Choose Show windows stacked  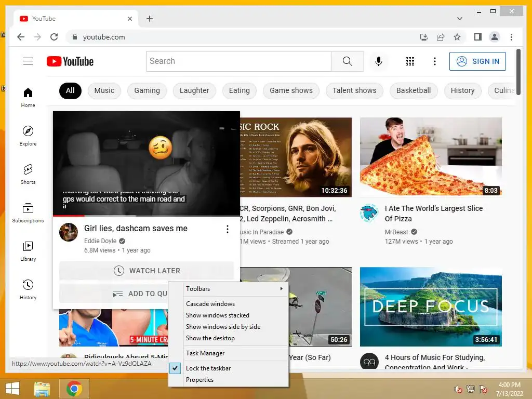coord(229,315)
